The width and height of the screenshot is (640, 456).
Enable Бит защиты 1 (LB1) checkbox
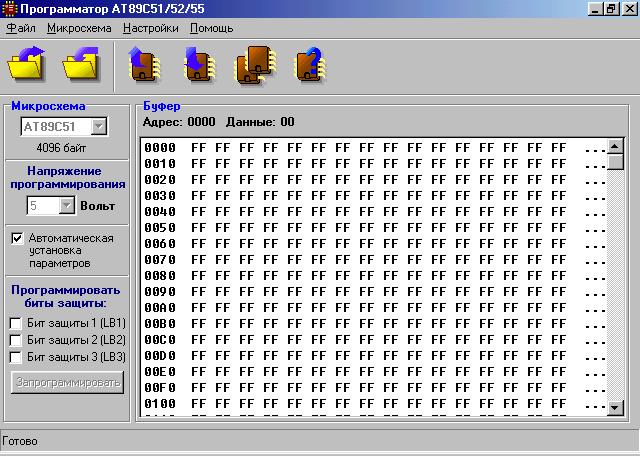point(17,323)
